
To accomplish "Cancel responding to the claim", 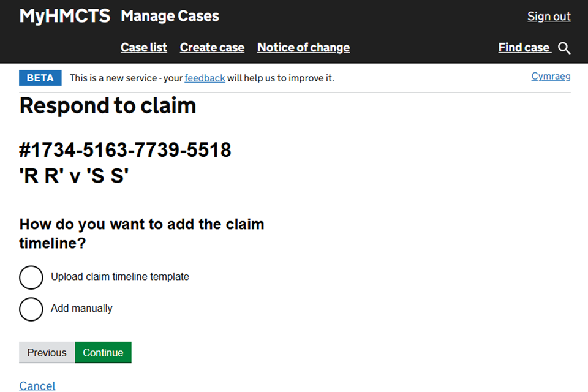I will pos(37,386).
